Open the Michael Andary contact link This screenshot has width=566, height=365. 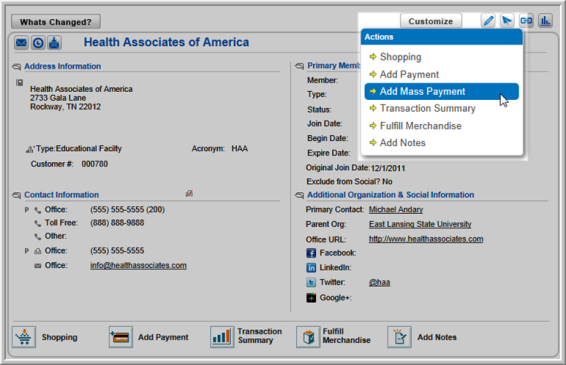click(x=396, y=209)
